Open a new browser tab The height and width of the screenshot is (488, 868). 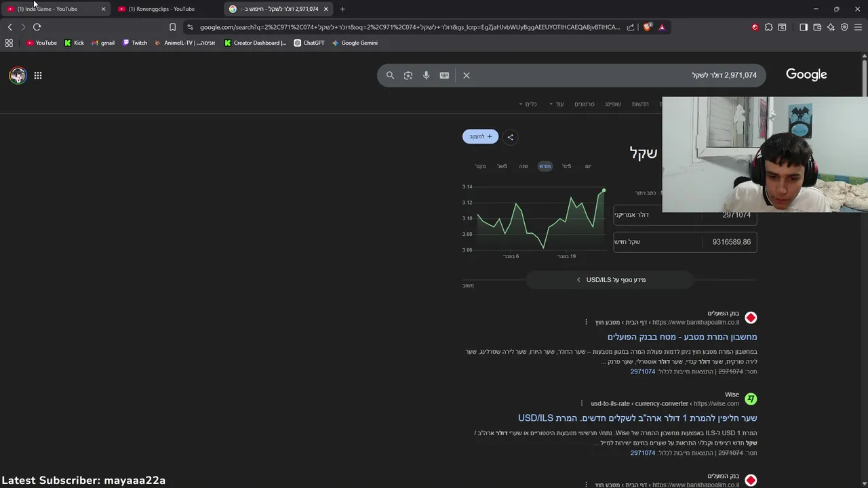(342, 9)
